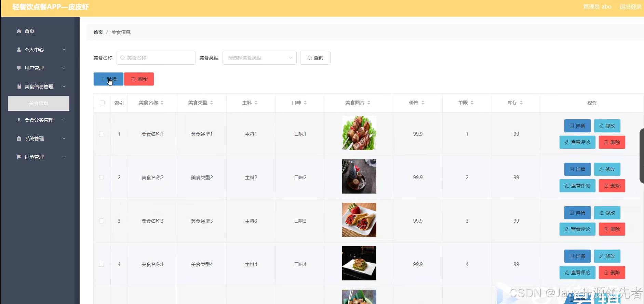Open the 个人中心 sidebar menu label
The height and width of the screenshot is (304, 644).
34,50
